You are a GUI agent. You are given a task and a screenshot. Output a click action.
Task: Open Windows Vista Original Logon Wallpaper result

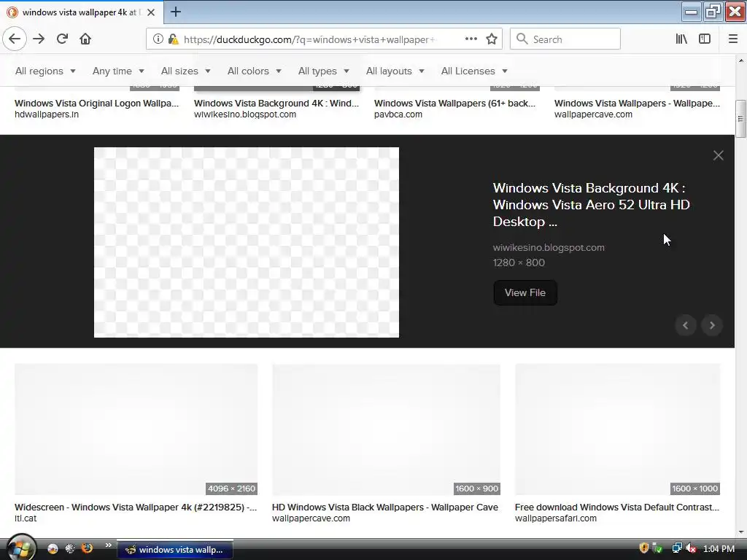pos(97,103)
